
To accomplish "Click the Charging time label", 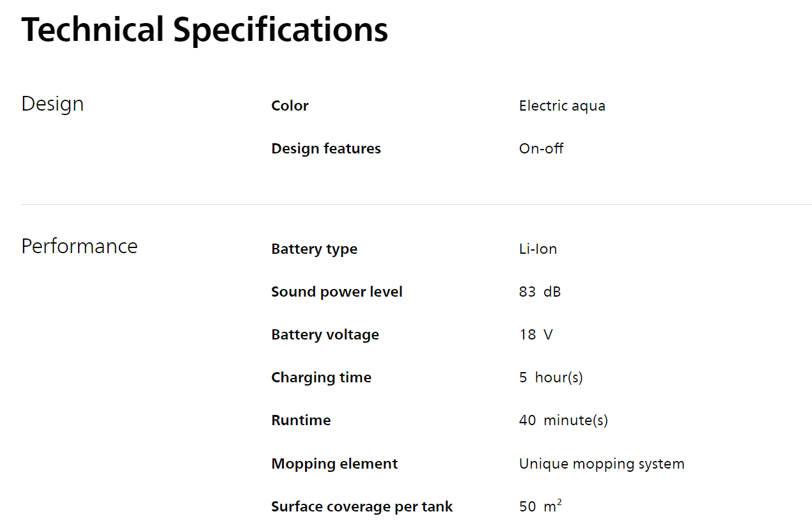I will (x=321, y=377).
